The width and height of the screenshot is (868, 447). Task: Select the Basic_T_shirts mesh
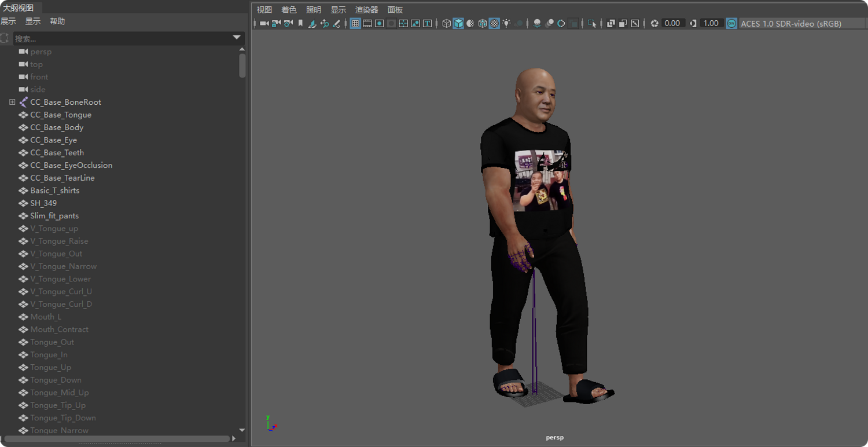[55, 190]
